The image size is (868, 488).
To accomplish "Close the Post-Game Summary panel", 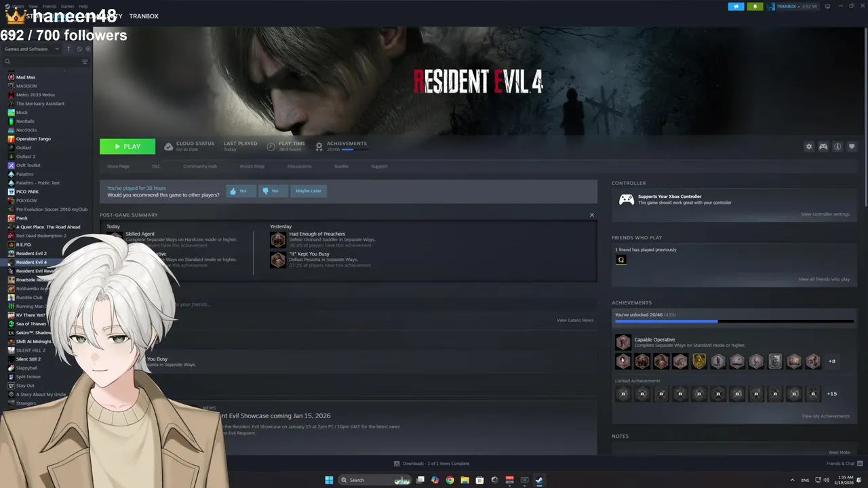I will point(591,215).
